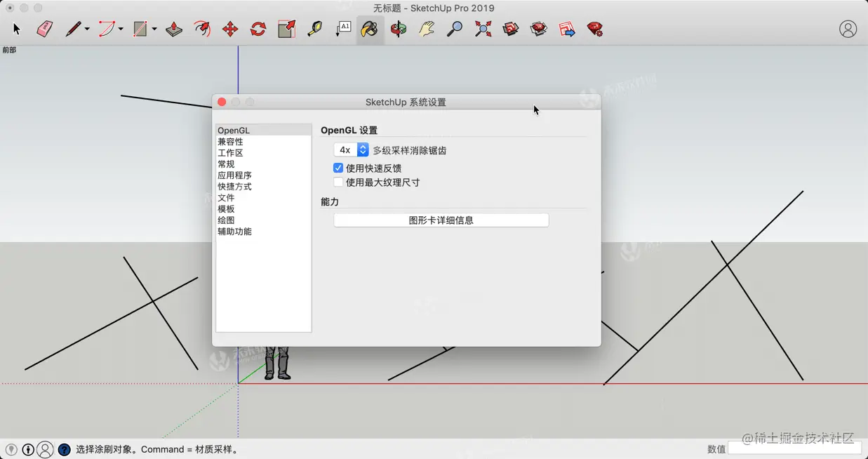Select the Move tool
This screenshot has height=459, width=868.
click(230, 29)
